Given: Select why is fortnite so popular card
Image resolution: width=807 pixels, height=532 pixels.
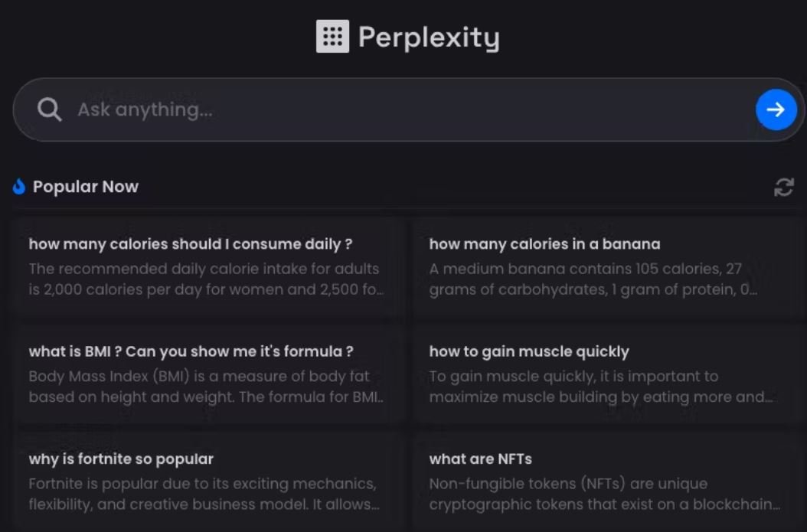Looking at the screenshot, I should coord(208,482).
